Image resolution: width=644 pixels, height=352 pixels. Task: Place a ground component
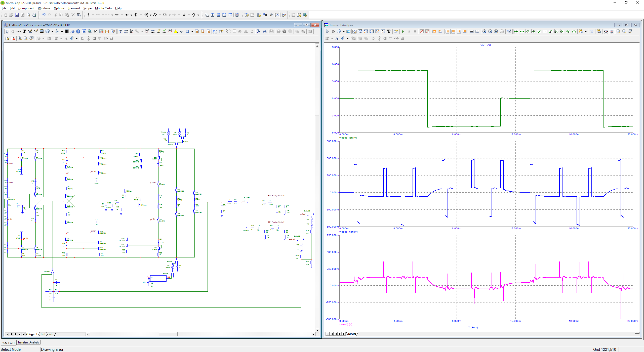coord(88,15)
